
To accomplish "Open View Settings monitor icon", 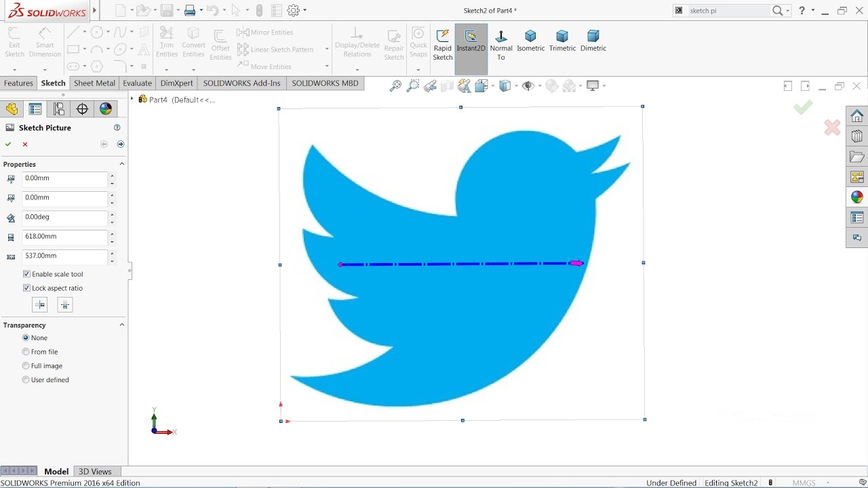I will (x=593, y=86).
